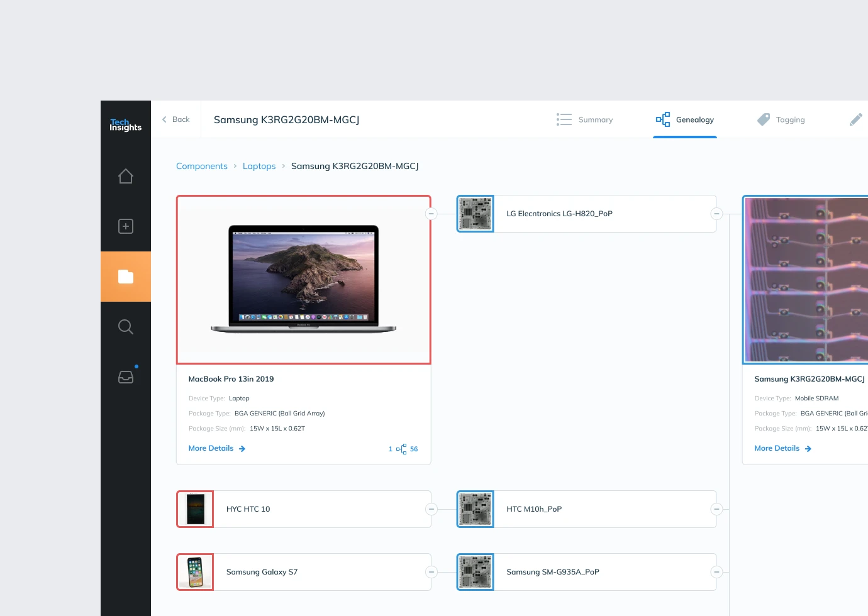This screenshot has height=616, width=868.
Task: Open More Details for MacBook Pro
Action: pyautogui.click(x=217, y=448)
